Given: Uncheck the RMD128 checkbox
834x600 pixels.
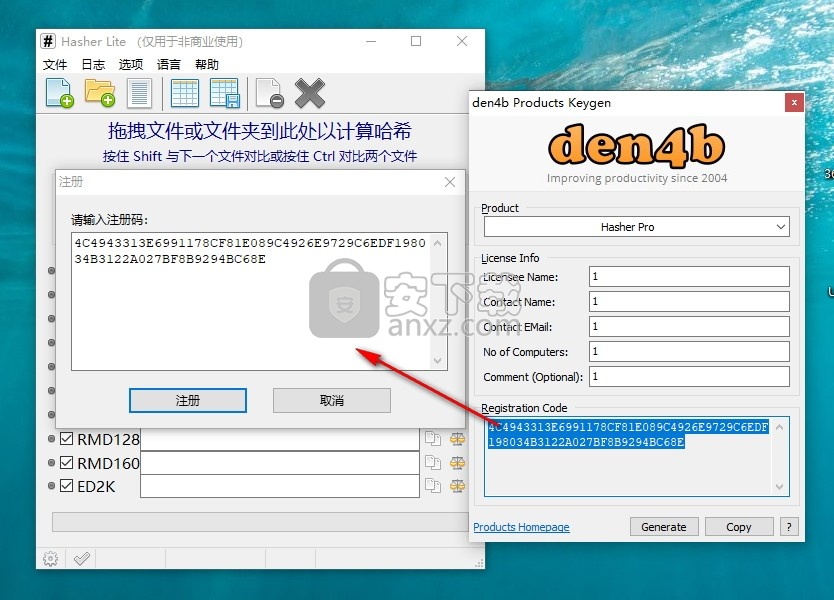Looking at the screenshot, I should coord(66,439).
